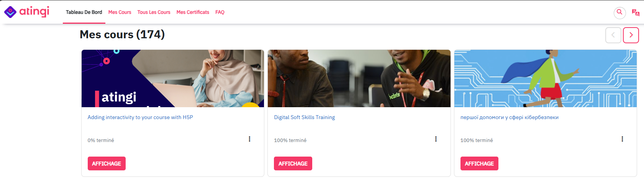The width and height of the screenshot is (644, 183).
Task: Click AFFICHAGE button for cybersecurity course
Action: click(479, 163)
